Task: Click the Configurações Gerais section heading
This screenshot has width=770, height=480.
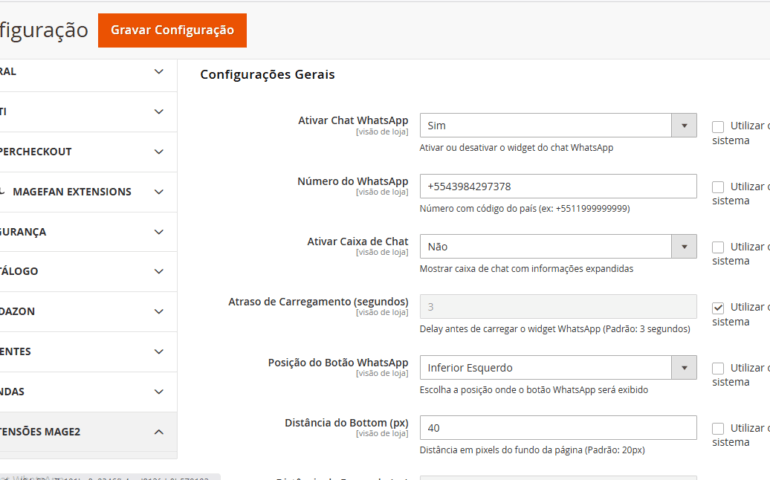Action: 267,74
